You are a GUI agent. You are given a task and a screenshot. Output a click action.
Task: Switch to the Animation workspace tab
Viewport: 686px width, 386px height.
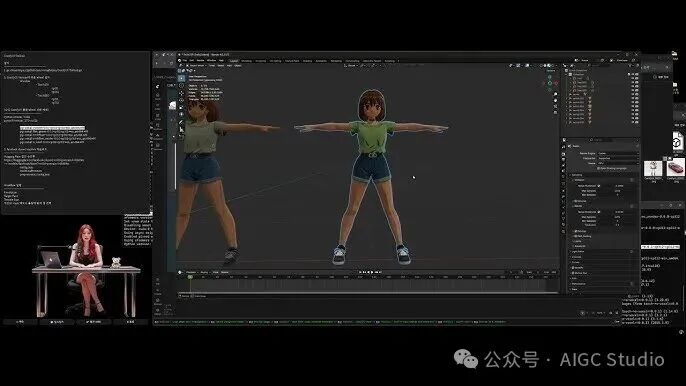pyautogui.click(x=321, y=61)
